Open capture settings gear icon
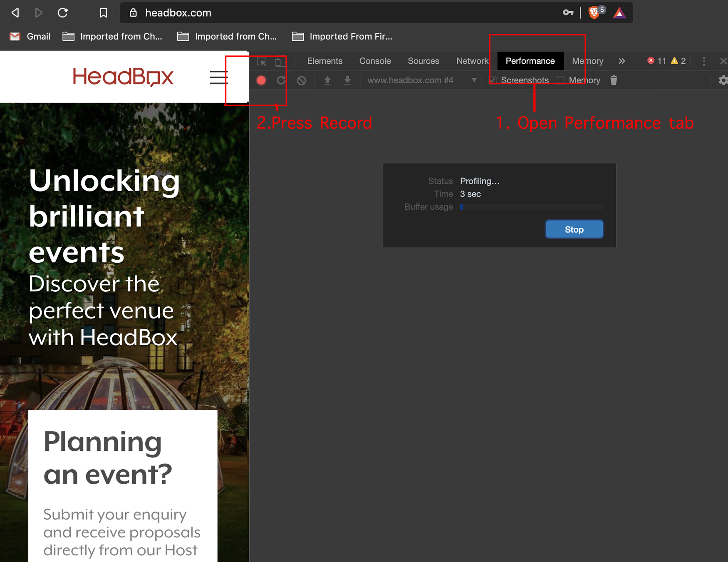The image size is (728, 562). pos(723,80)
